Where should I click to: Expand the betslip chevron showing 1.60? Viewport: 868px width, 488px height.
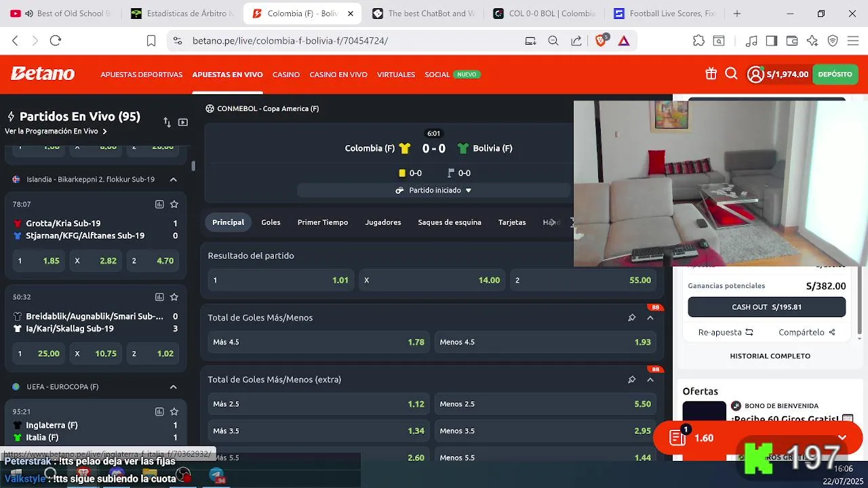tap(842, 438)
